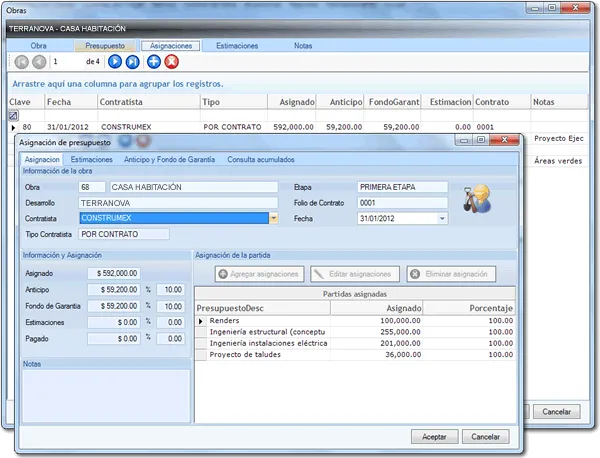Open the Fecha date picker dropdown
Image resolution: width=600 pixels, height=458 pixels.
pyautogui.click(x=442, y=218)
